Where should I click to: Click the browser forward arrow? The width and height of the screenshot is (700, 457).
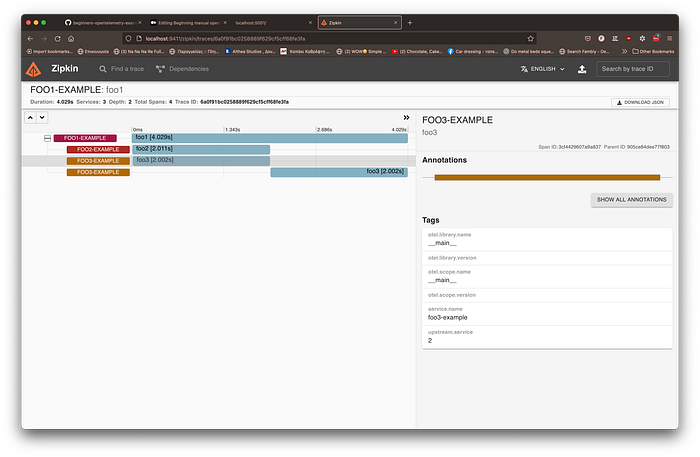tap(44, 39)
